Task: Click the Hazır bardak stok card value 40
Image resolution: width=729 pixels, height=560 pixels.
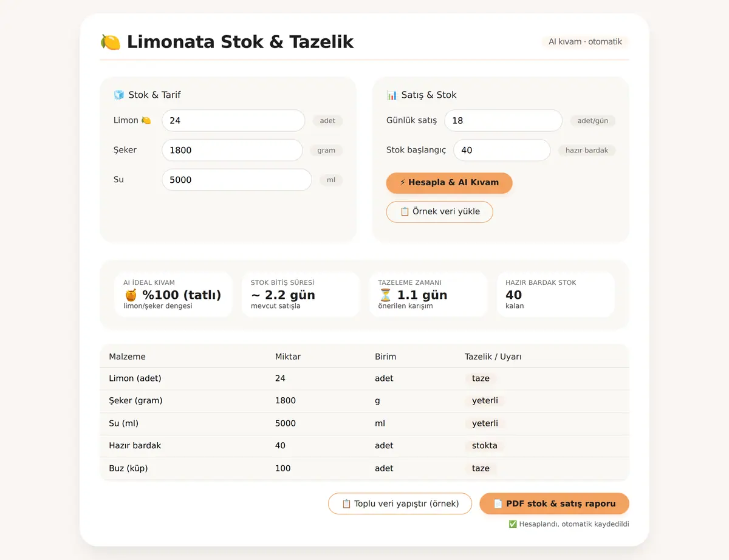Action: click(x=514, y=295)
